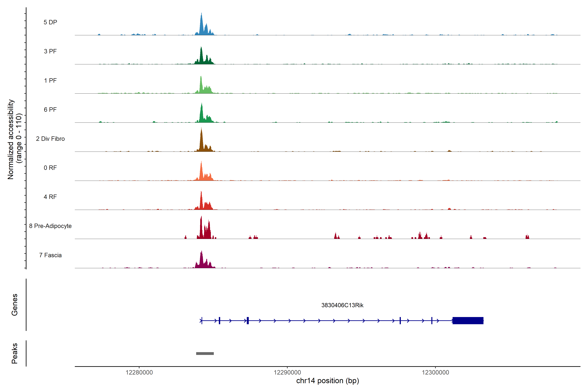Select the 8 Pre-Adipocyte label

click(50, 226)
